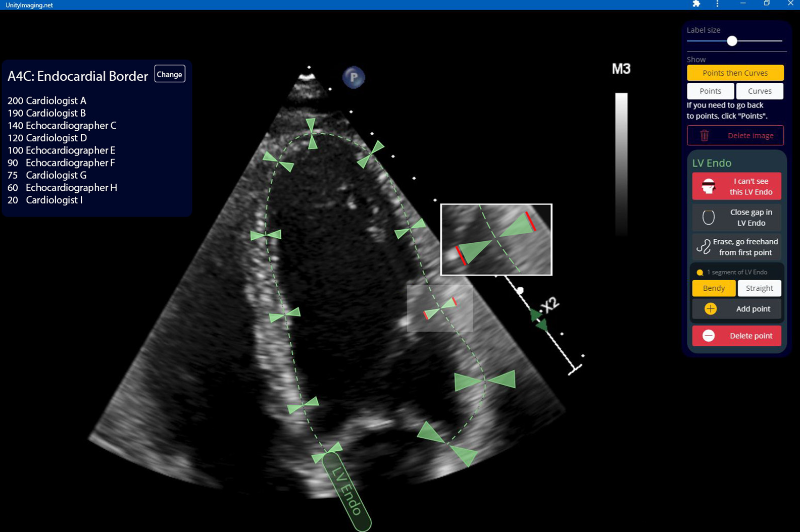Click the closed loop icon for Close gap
This screenshot has width=800, height=532.
pos(708,218)
